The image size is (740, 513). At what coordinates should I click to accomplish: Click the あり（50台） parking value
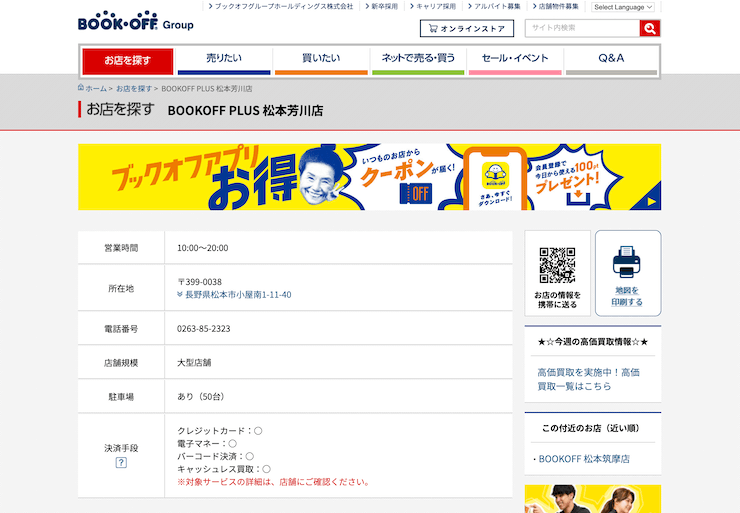(201, 396)
